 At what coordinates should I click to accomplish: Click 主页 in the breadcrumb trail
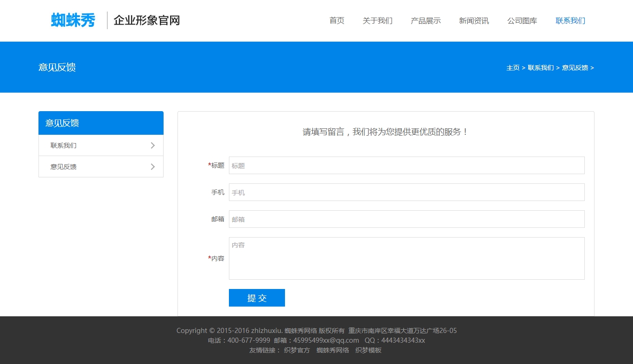pyautogui.click(x=513, y=68)
